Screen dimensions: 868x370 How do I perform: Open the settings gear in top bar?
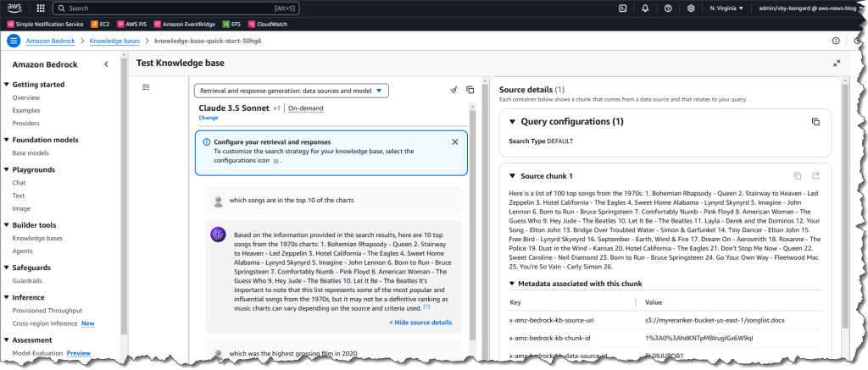click(x=691, y=8)
